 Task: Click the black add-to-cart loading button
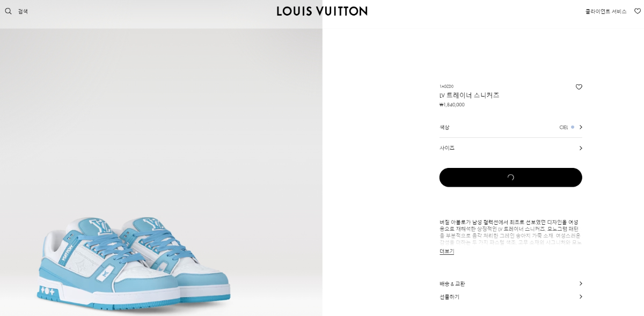pos(510,178)
